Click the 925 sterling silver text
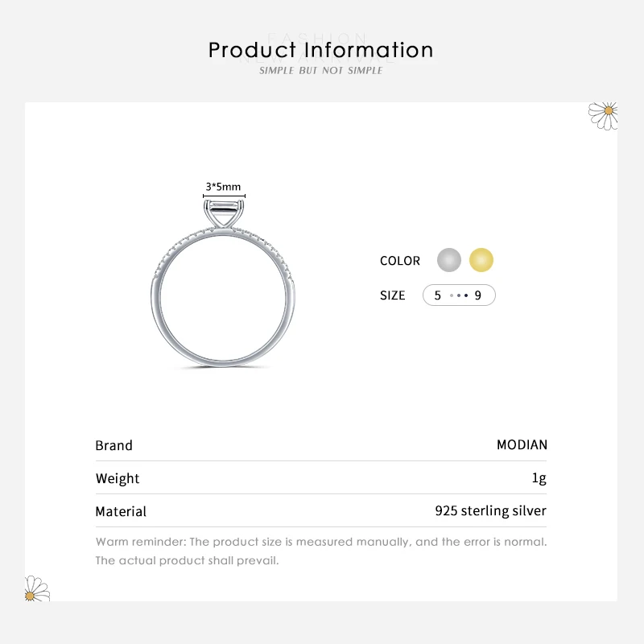Image resolution: width=644 pixels, height=644 pixels. (490, 511)
